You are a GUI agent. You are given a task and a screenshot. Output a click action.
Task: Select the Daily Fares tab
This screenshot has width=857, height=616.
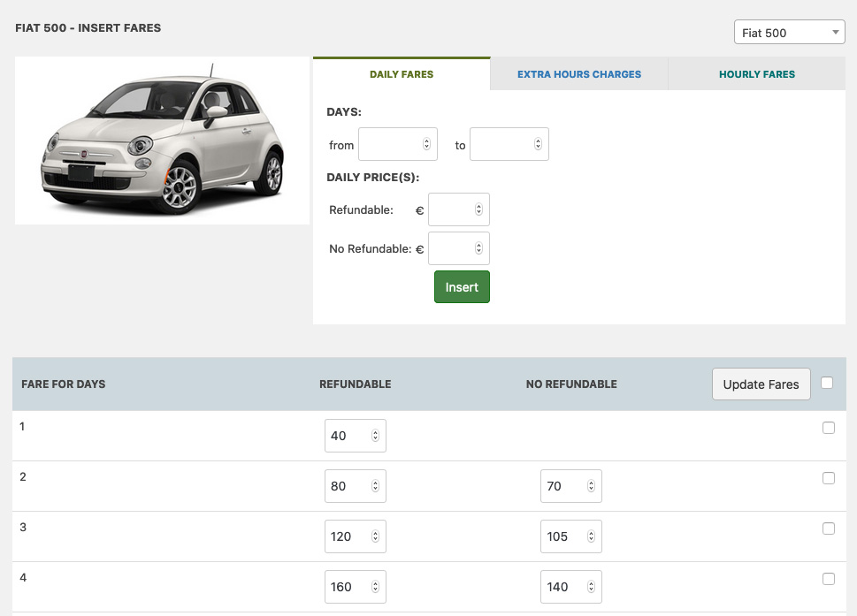[402, 74]
